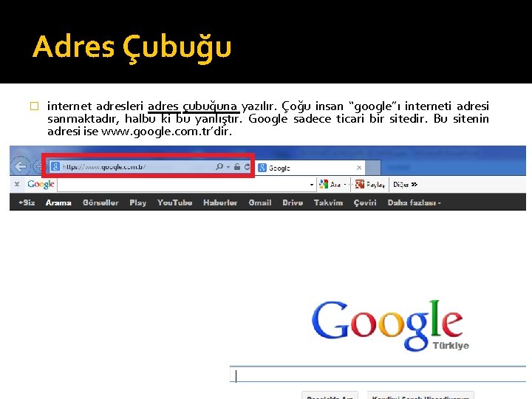This screenshot has height=399, width=532.
Task: Click the main Google search input field
Action: [378, 374]
